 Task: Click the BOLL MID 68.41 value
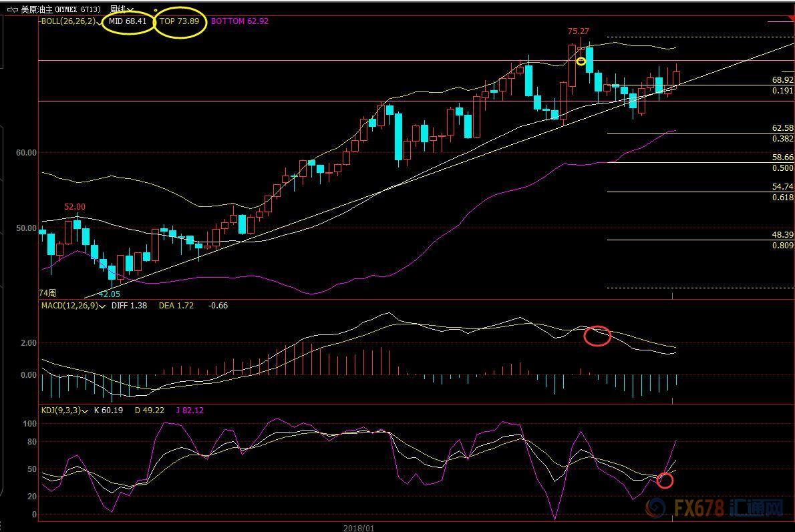pos(127,21)
